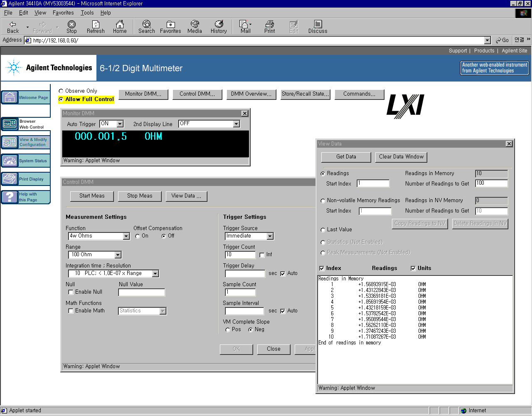532x416 pixels.
Task: Click the Welcome Page house icon
Action: 10,97
